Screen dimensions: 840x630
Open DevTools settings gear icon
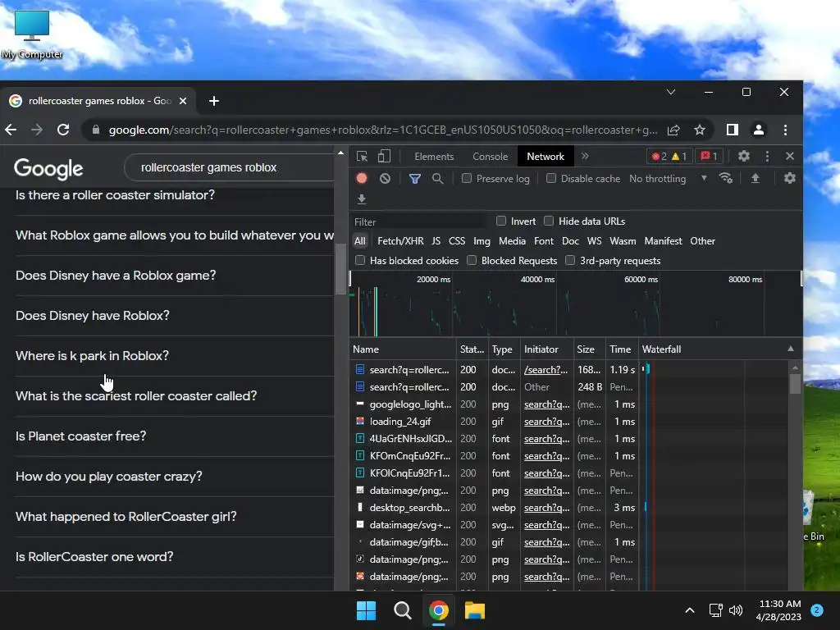(x=743, y=157)
